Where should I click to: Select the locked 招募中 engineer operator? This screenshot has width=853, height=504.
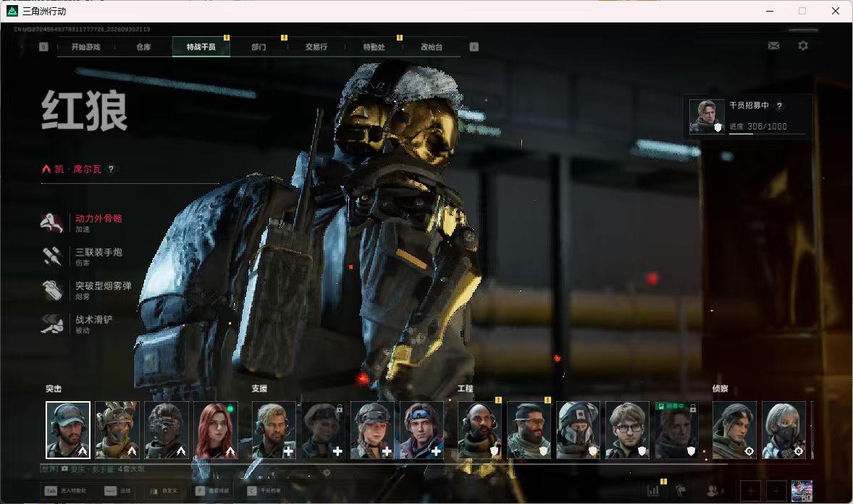tap(676, 430)
